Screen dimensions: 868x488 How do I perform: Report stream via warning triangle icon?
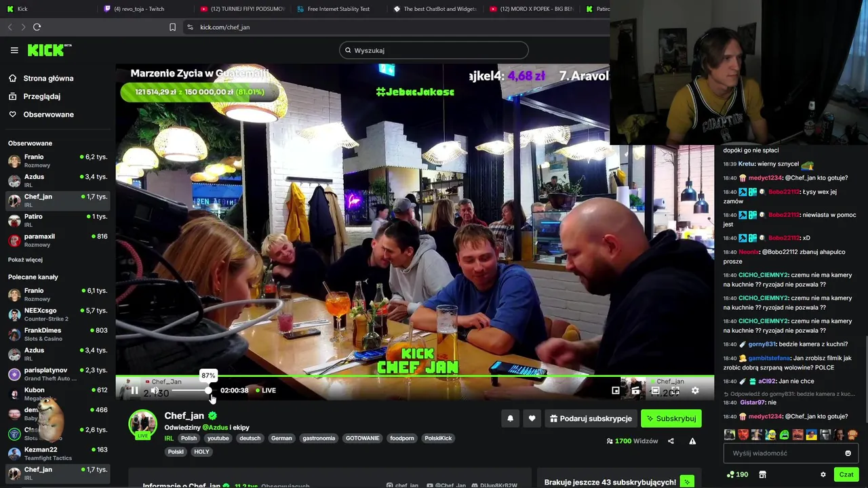pyautogui.click(x=692, y=441)
